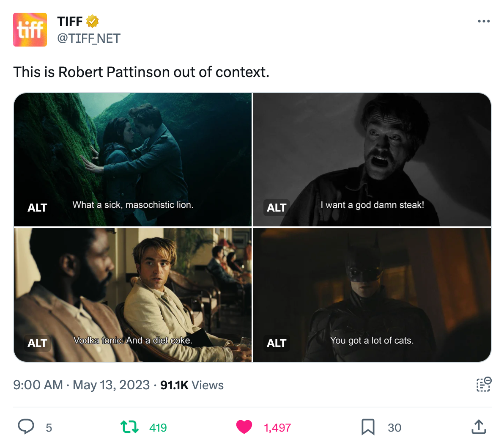Open the Batman cats scene image
Viewport: 504px width, 446px height.
[372, 295]
